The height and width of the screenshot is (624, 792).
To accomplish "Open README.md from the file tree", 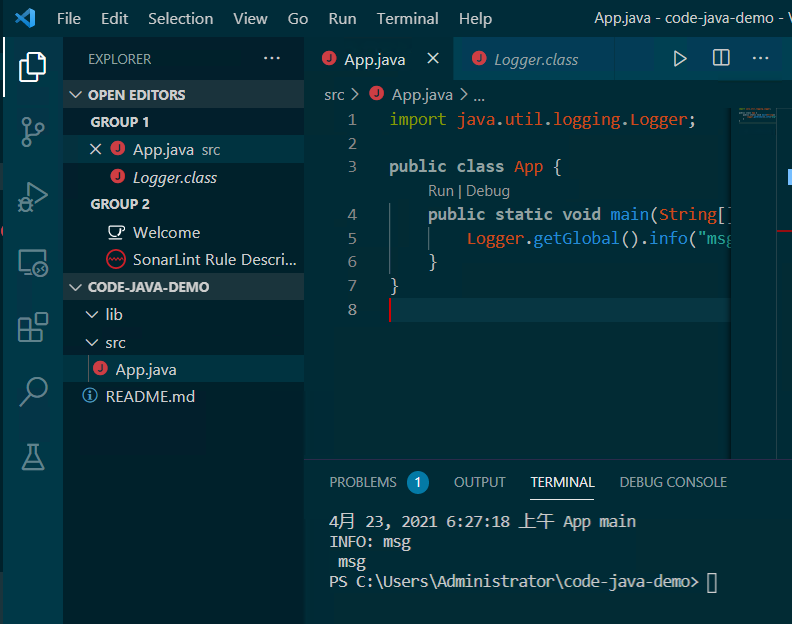I will point(150,396).
